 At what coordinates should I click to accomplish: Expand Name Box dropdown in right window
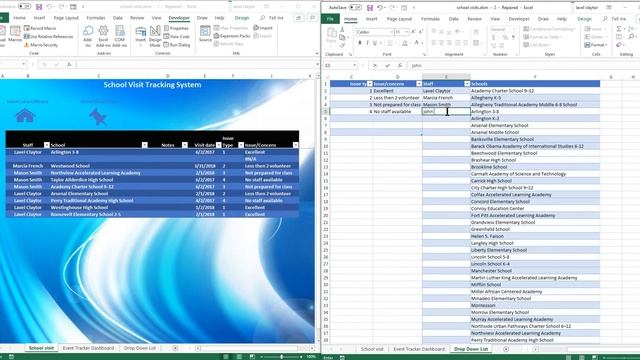point(354,65)
